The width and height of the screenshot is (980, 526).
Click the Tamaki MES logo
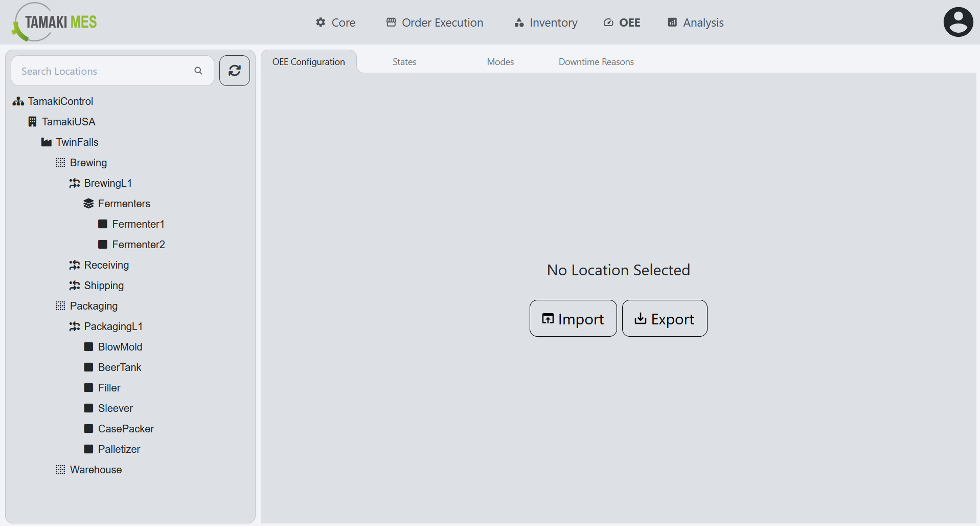click(x=53, y=21)
